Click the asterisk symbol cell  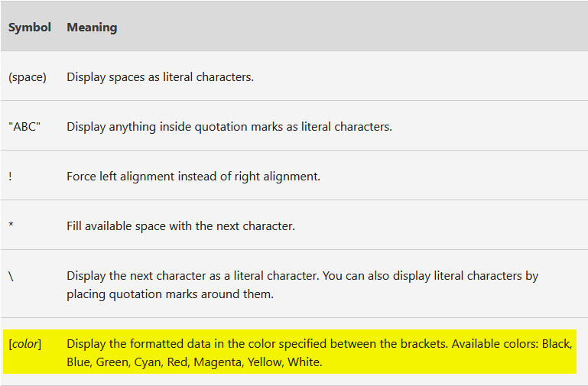click(x=11, y=225)
